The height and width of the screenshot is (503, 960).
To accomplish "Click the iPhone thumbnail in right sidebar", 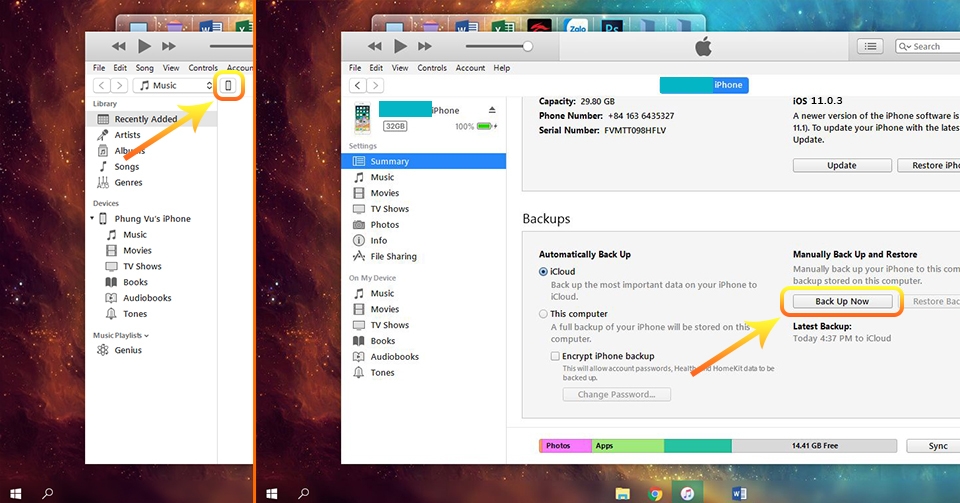I will coord(362,118).
